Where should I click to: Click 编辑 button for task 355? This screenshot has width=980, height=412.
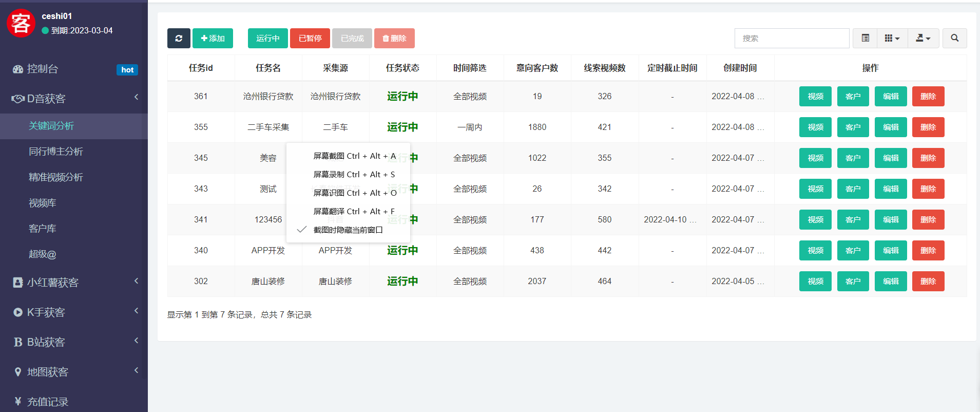(891, 127)
